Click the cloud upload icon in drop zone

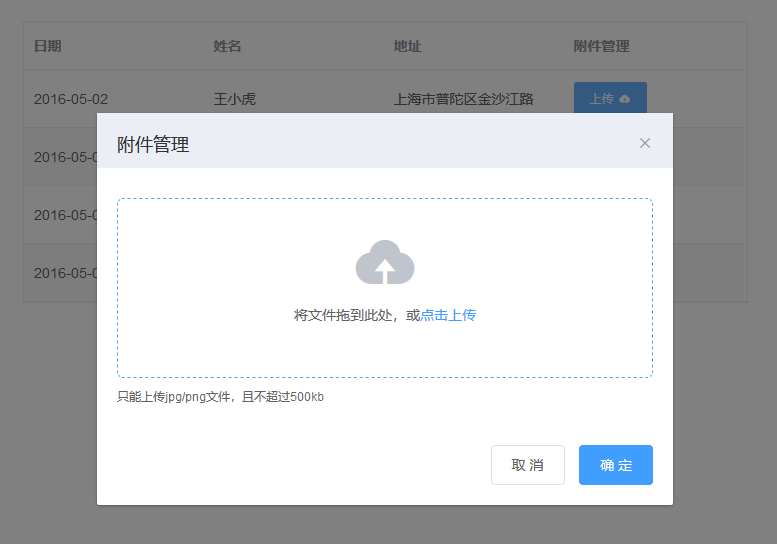pos(385,262)
